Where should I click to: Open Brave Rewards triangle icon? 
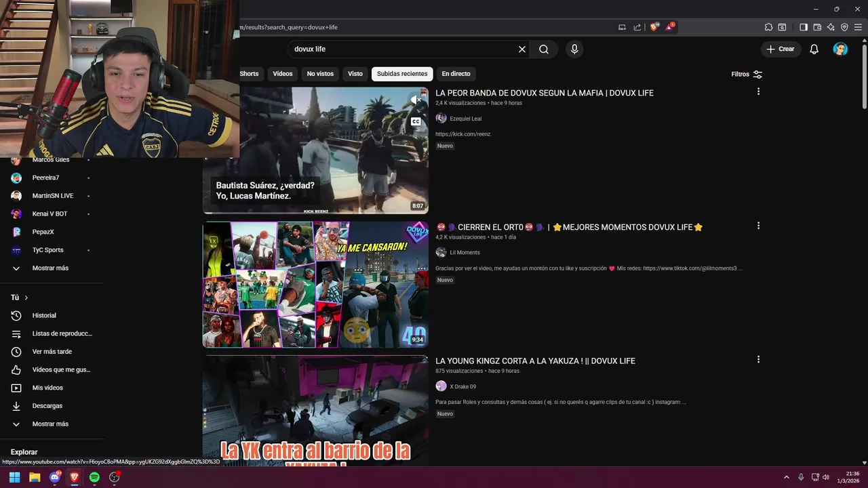point(669,27)
